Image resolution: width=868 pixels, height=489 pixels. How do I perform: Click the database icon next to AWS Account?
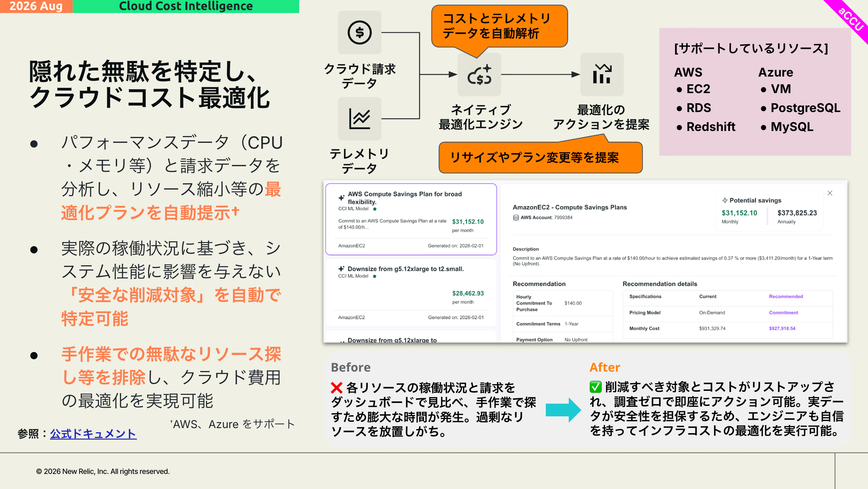[516, 218]
